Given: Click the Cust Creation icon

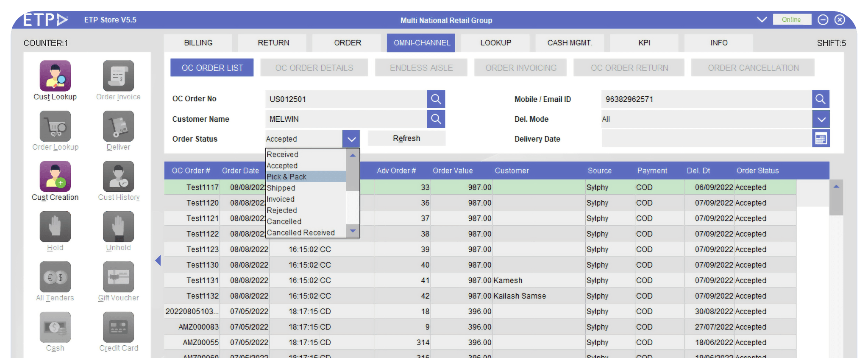Looking at the screenshot, I should pyautogui.click(x=55, y=177).
